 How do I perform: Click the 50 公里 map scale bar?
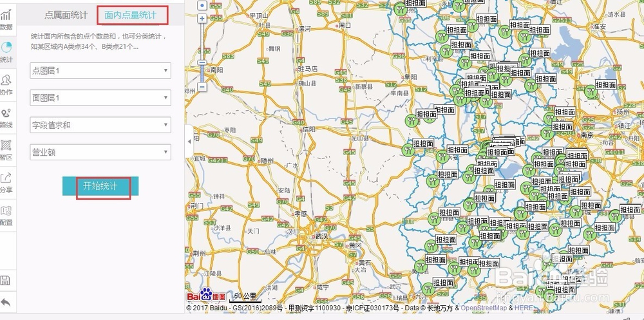tap(245, 297)
